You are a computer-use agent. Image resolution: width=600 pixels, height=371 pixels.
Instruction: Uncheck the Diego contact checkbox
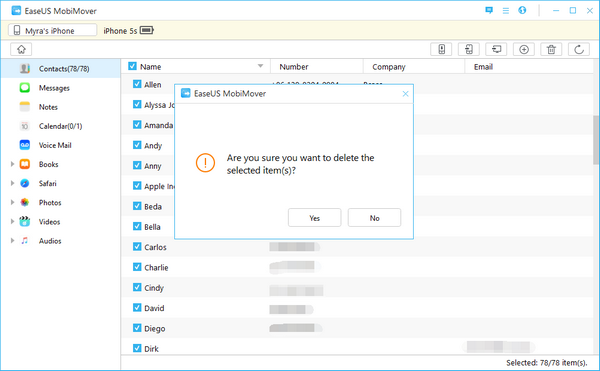[137, 328]
